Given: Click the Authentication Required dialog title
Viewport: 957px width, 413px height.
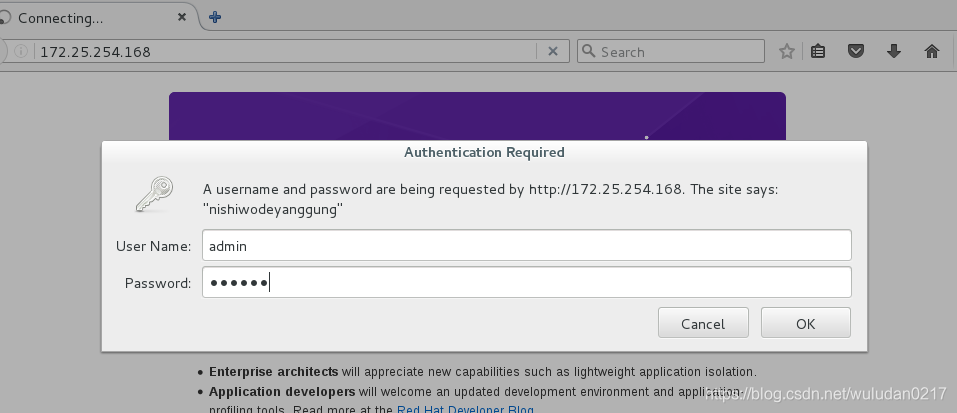Looking at the screenshot, I should click(484, 152).
